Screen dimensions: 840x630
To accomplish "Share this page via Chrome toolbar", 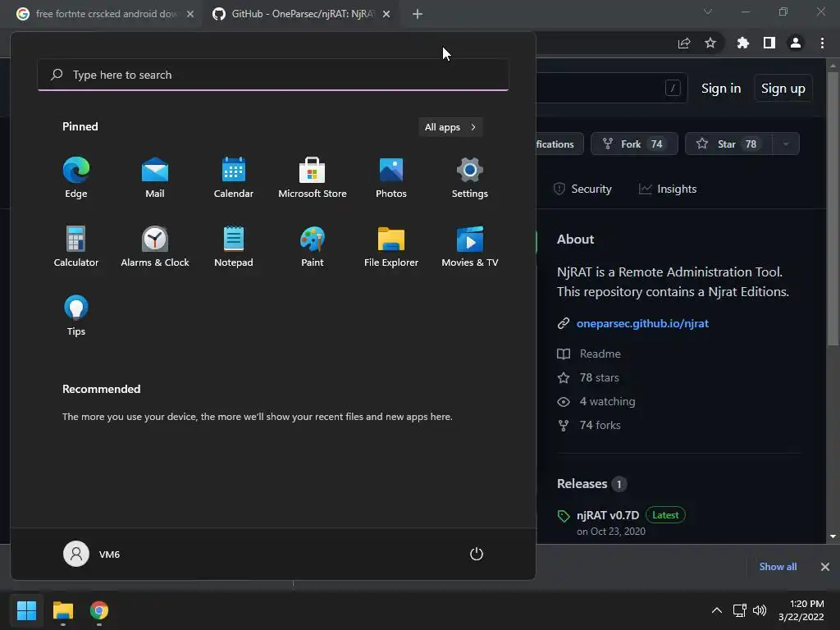I will tap(684, 43).
